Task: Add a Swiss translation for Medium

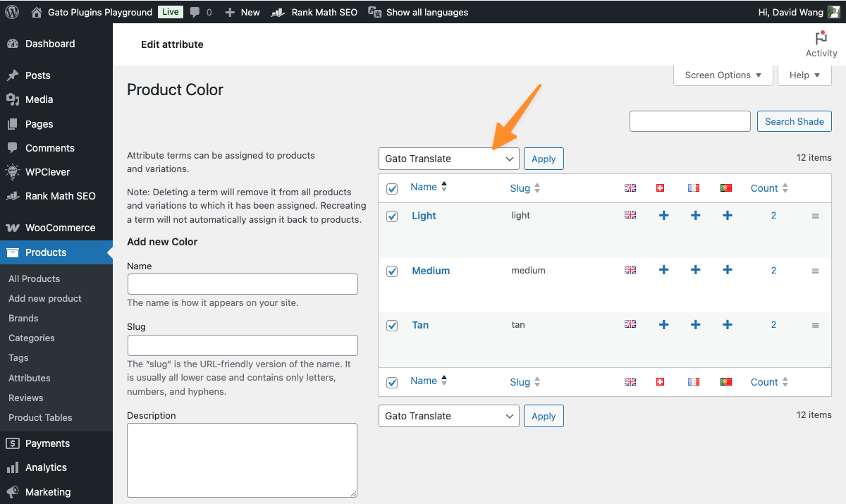Action: 663,270
